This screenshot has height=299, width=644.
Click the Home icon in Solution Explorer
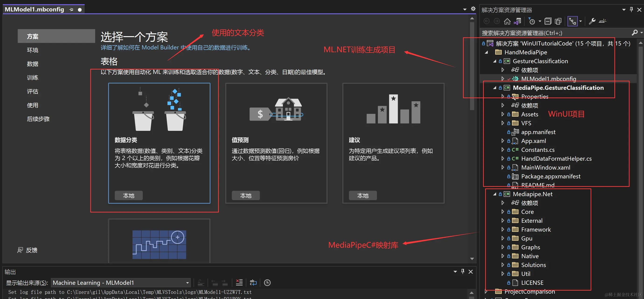507,21
